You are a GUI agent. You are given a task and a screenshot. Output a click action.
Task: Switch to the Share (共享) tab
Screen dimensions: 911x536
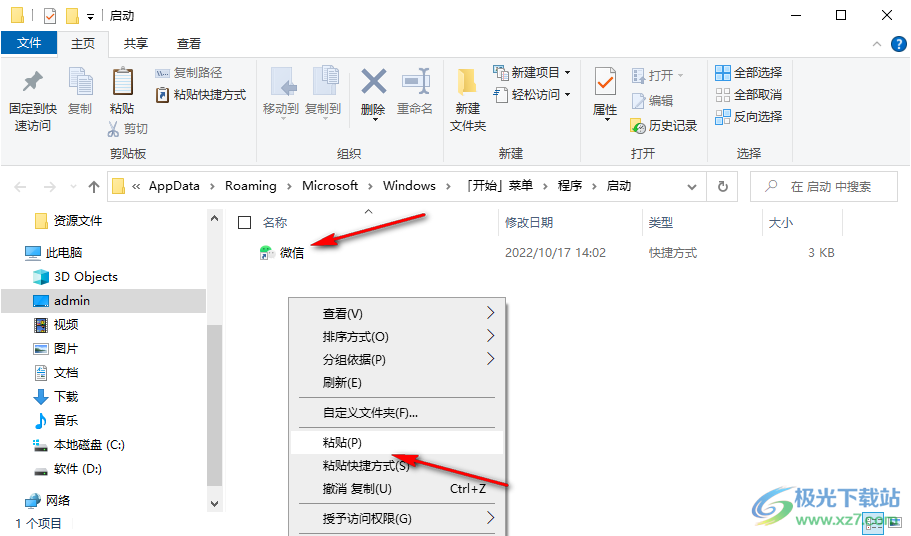[x=135, y=44]
